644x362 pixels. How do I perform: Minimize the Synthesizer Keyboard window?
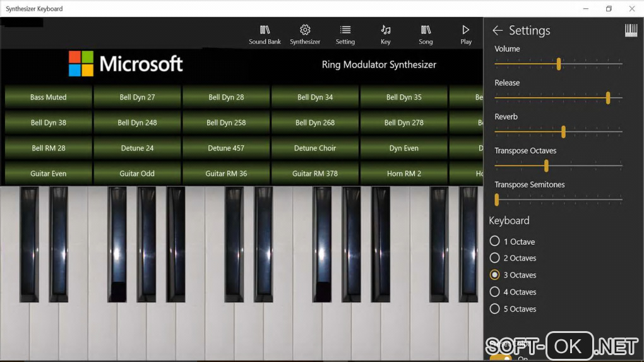pos(586,9)
